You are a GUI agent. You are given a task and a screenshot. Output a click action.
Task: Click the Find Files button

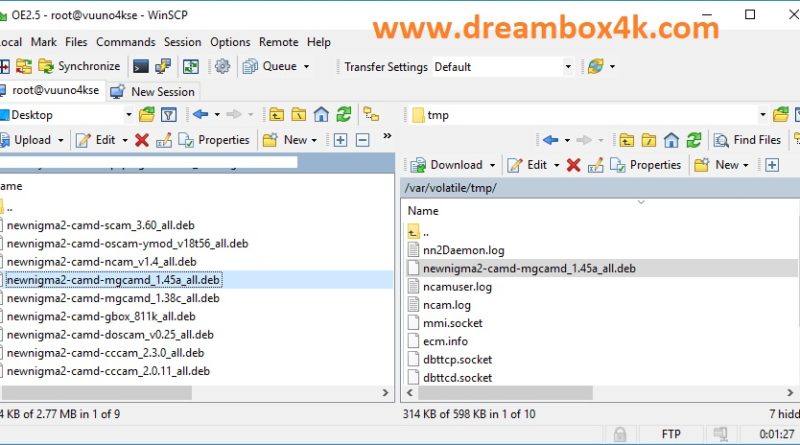point(747,140)
